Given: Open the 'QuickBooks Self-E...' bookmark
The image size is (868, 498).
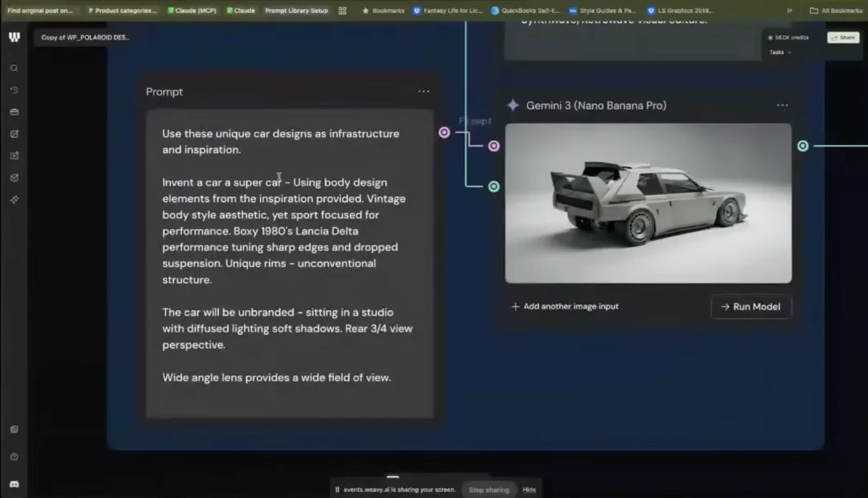Looking at the screenshot, I should [x=526, y=10].
